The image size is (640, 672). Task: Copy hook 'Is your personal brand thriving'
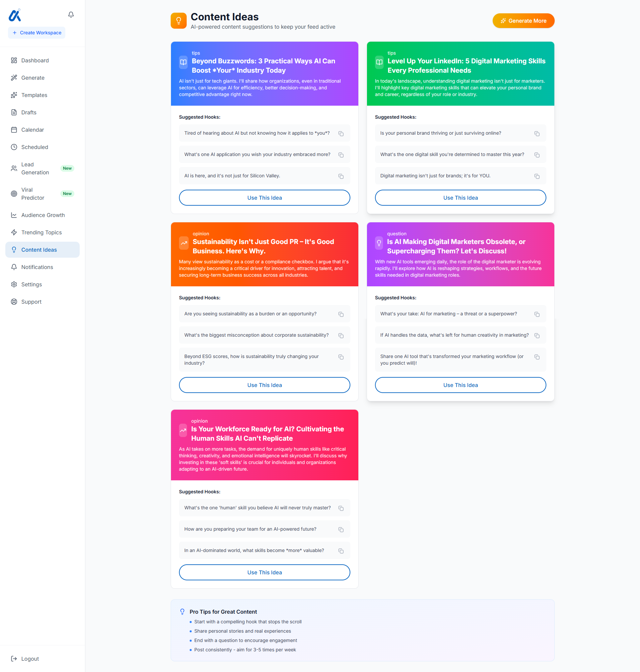click(537, 134)
